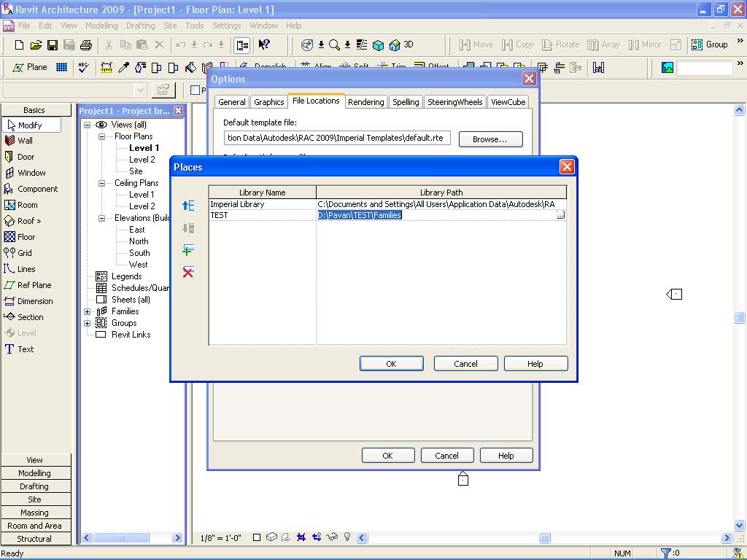Image resolution: width=747 pixels, height=560 pixels.
Task: Switch to the General tab in Options
Action: tap(232, 102)
